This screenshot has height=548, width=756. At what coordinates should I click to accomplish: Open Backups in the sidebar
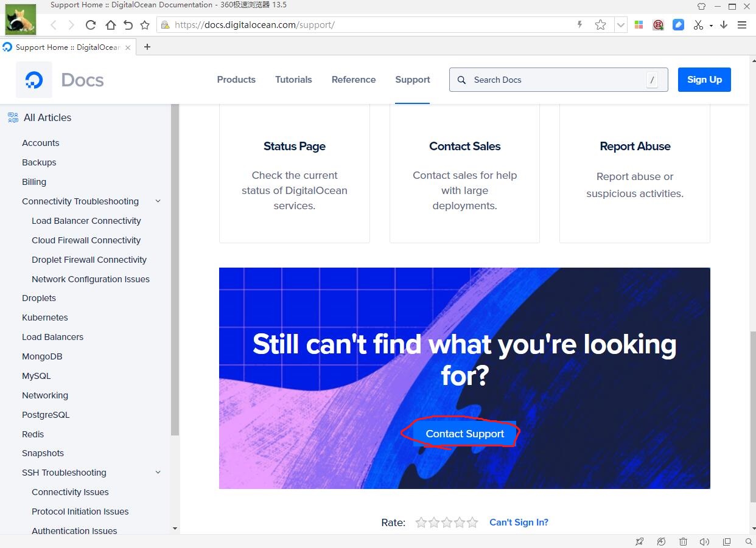coord(39,162)
